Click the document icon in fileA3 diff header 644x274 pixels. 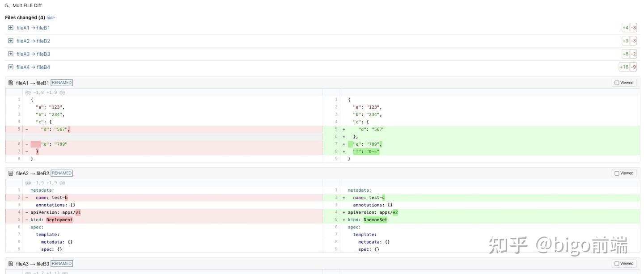(x=11, y=264)
